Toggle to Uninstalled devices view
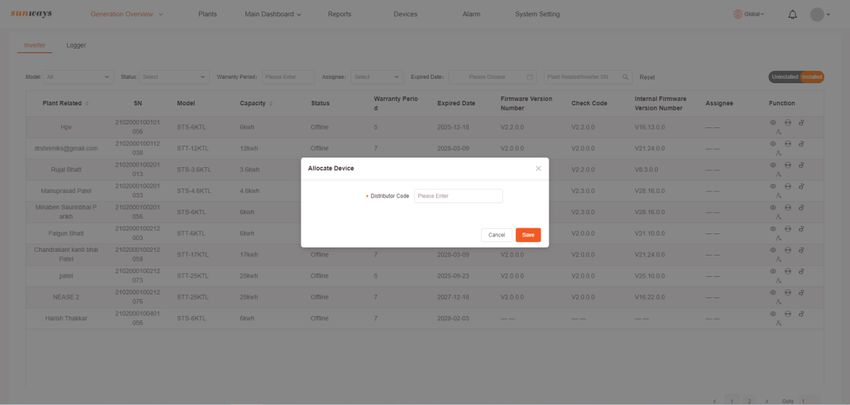The width and height of the screenshot is (850, 405). coord(784,77)
